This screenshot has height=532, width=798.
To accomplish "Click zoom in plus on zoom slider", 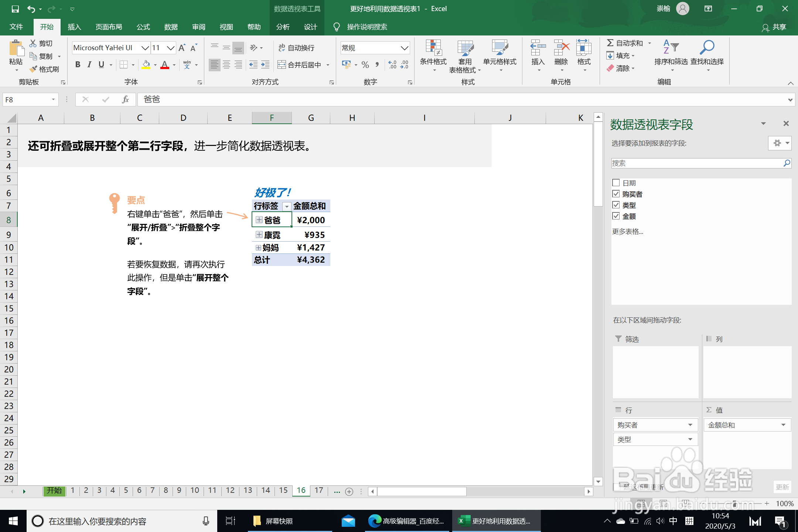I will [x=767, y=503].
